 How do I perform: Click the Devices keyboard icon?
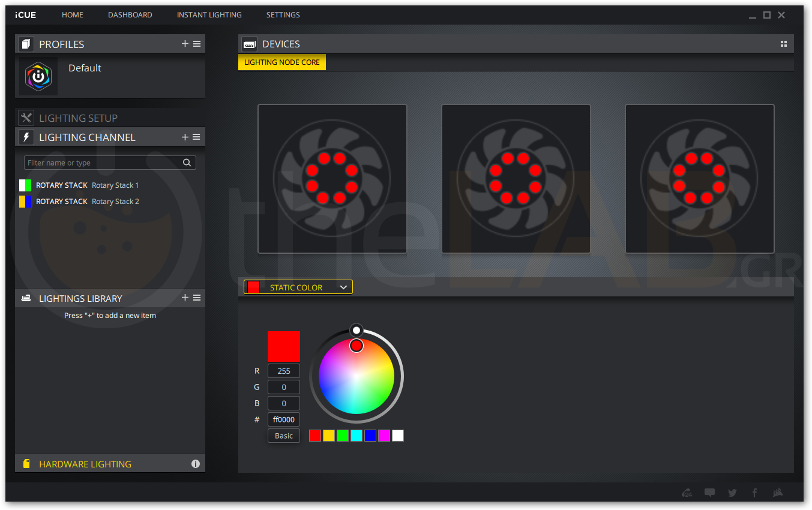pyautogui.click(x=249, y=44)
